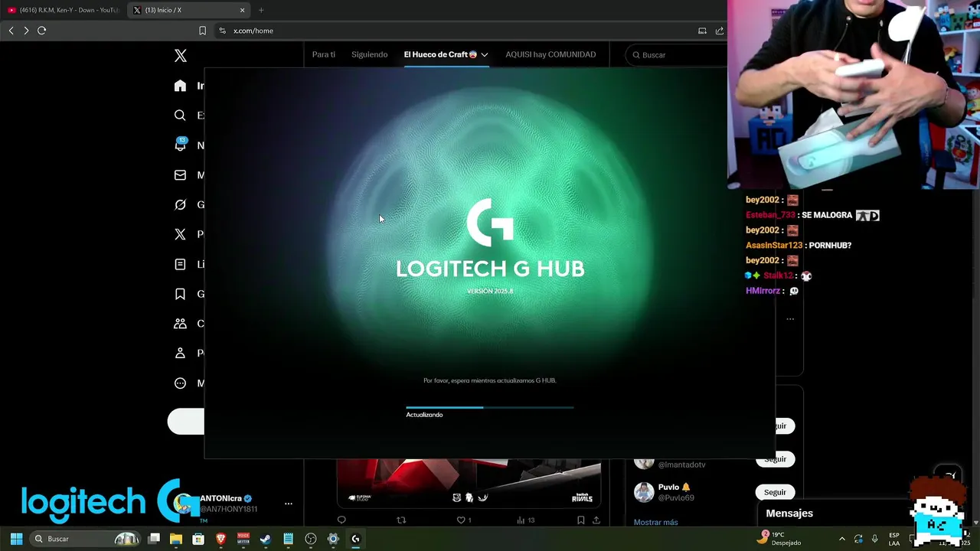This screenshot has height=551, width=980.
Task: Open a new browser tab
Action: coord(261,10)
